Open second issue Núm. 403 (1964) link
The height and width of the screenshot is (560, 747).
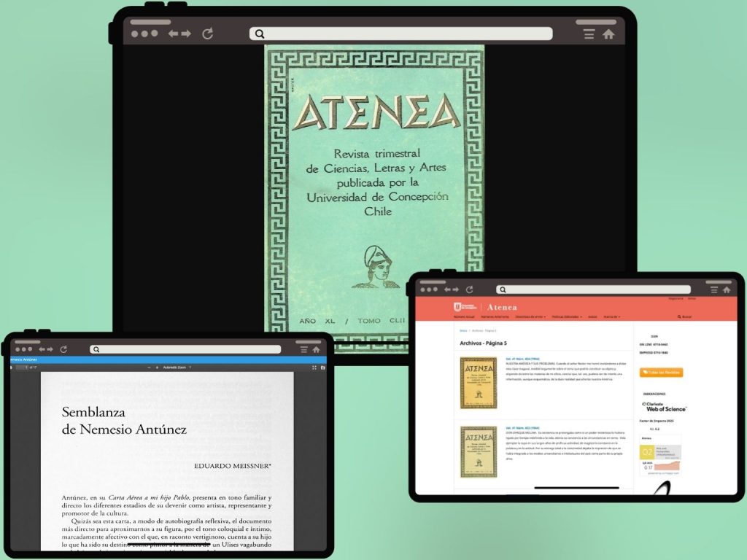522,428
